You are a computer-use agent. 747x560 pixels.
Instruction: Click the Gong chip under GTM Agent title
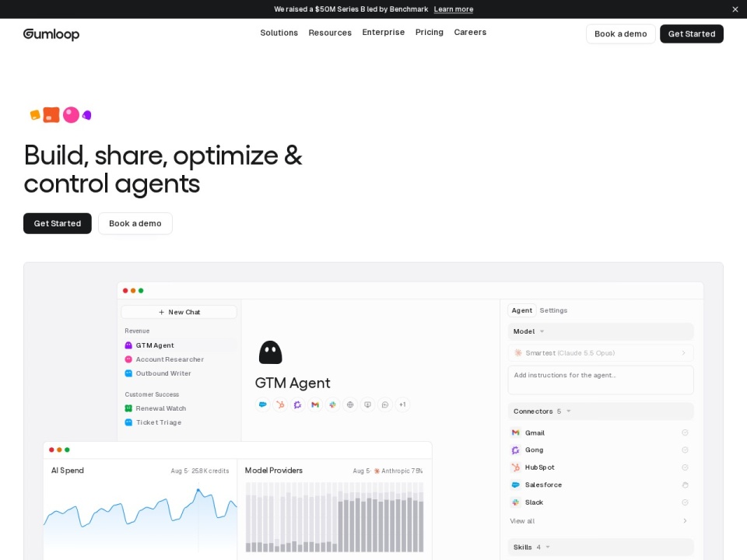tap(297, 404)
